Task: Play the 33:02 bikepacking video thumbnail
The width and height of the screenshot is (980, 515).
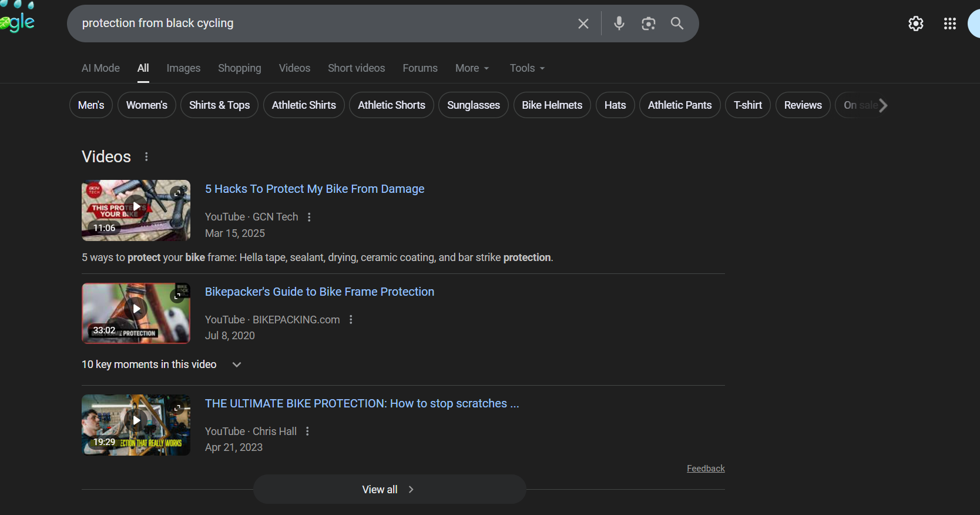Action: [x=136, y=313]
